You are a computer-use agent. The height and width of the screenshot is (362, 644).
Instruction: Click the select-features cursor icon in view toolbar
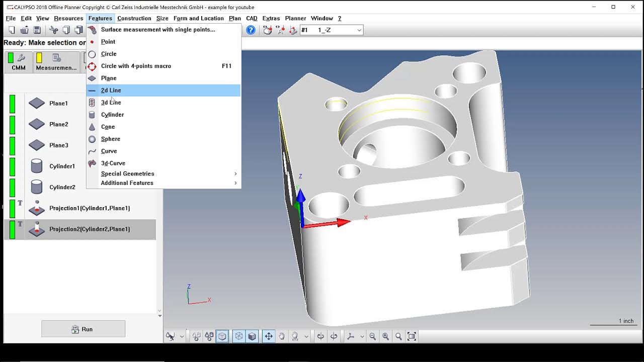tap(171, 336)
